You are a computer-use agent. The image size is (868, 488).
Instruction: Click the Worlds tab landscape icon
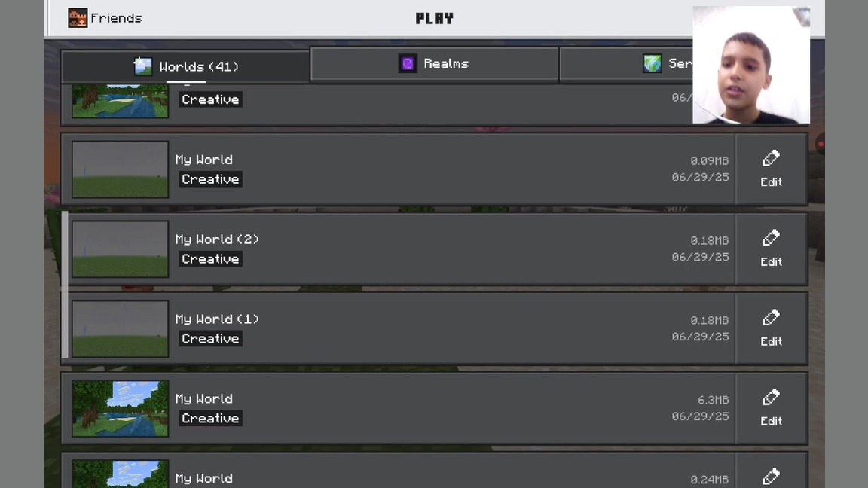click(x=143, y=66)
